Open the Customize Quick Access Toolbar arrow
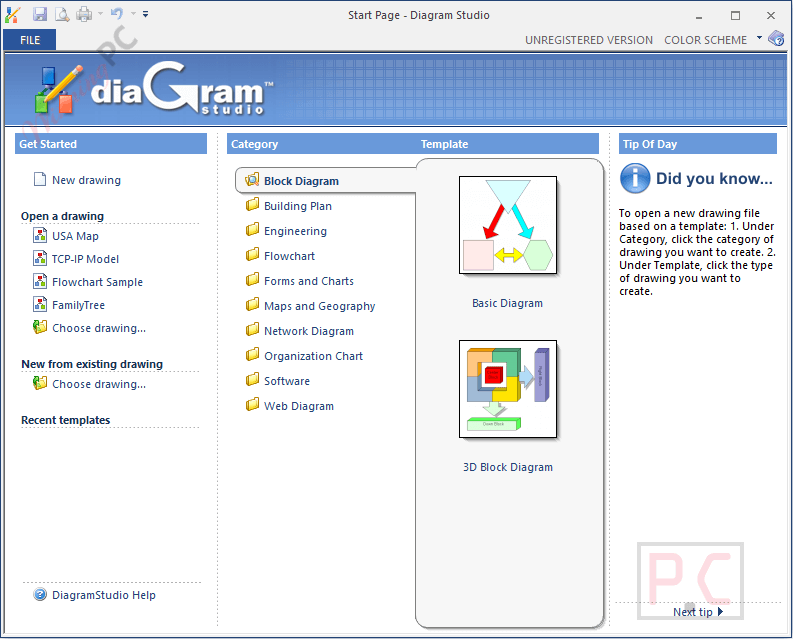Viewport: 793px width, 639px height. (x=146, y=14)
